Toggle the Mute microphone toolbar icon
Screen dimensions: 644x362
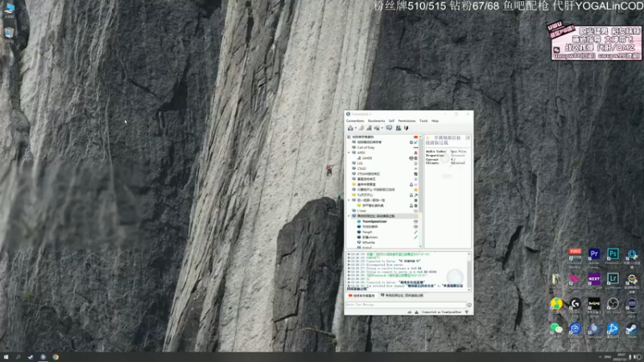407,128
